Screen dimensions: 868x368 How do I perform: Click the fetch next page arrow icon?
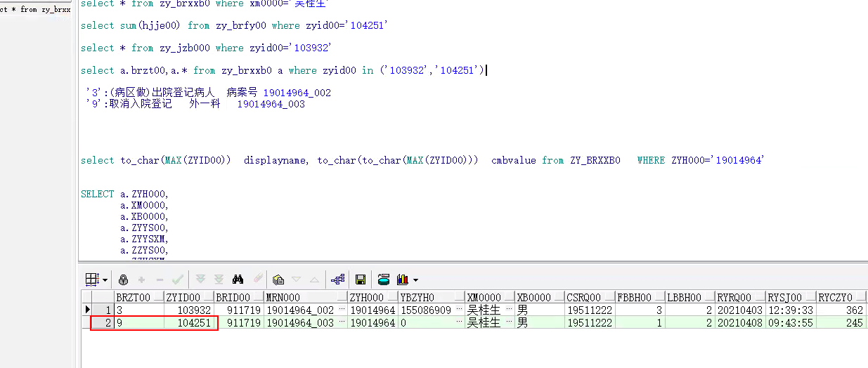(201, 279)
